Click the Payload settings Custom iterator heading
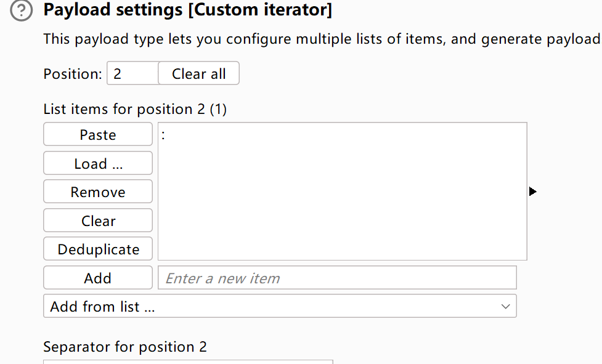The width and height of the screenshot is (602, 364). [188, 10]
